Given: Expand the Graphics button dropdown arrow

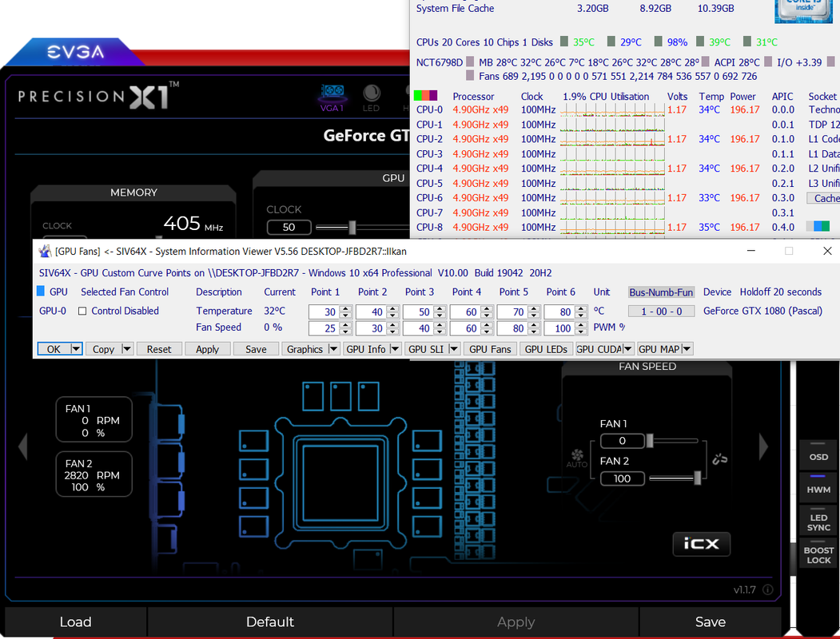Looking at the screenshot, I should pyautogui.click(x=333, y=349).
